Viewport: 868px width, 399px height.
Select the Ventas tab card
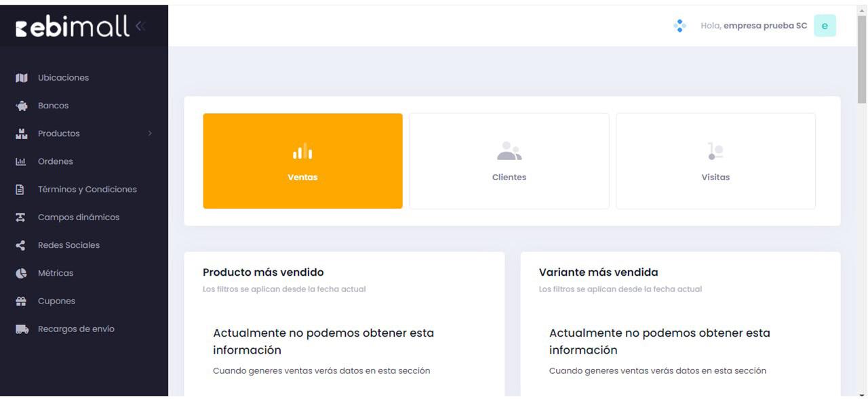point(302,161)
